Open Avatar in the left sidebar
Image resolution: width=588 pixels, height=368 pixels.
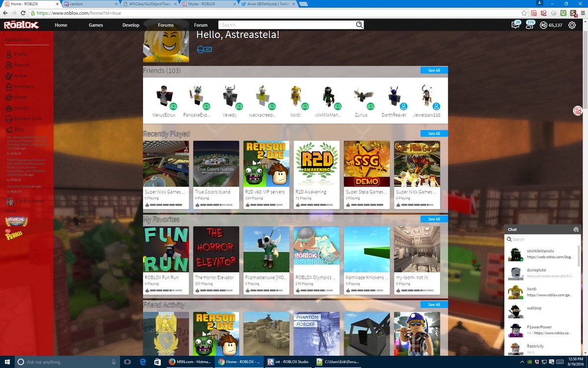[x=16, y=76]
